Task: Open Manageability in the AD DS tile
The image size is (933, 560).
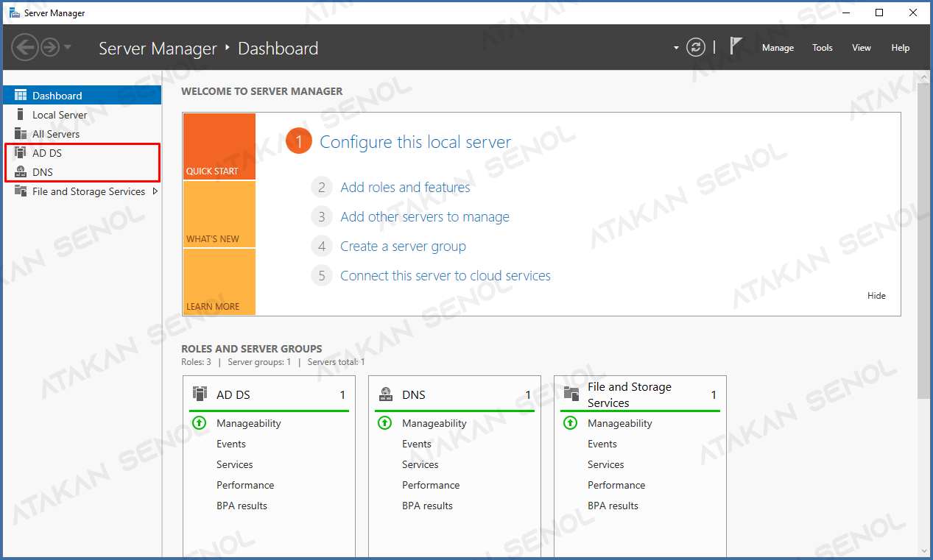Action: click(249, 423)
